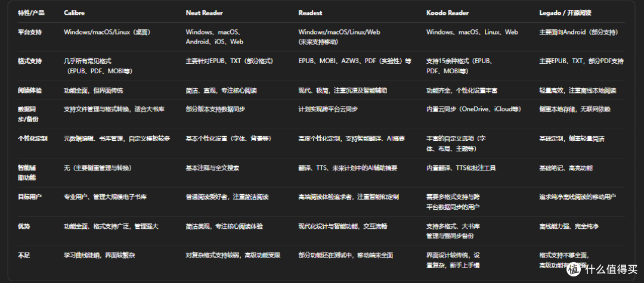644x283 pixels.
Task: Click the '不足' row label
Action: 24,255
